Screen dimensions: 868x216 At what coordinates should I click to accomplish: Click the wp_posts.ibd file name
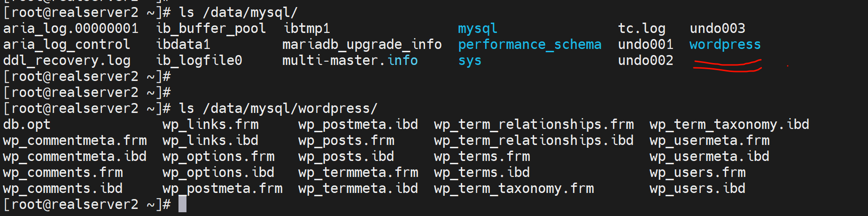tap(346, 157)
